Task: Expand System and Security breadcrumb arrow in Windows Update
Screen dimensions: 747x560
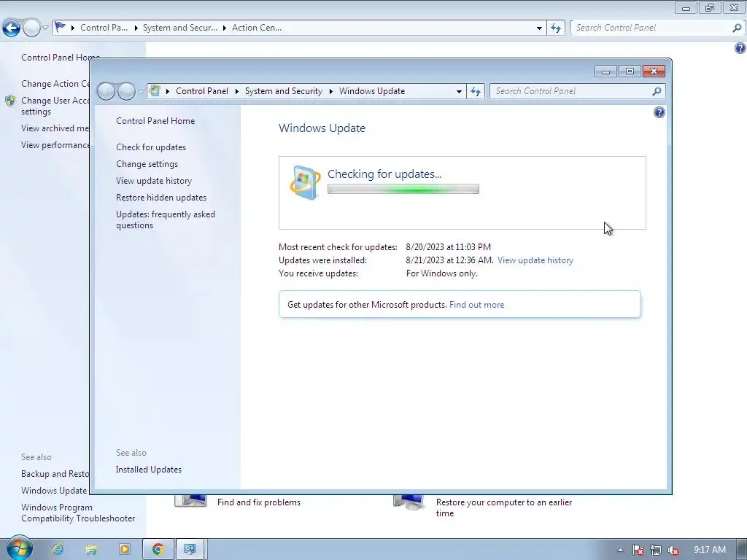Action: pyautogui.click(x=330, y=91)
